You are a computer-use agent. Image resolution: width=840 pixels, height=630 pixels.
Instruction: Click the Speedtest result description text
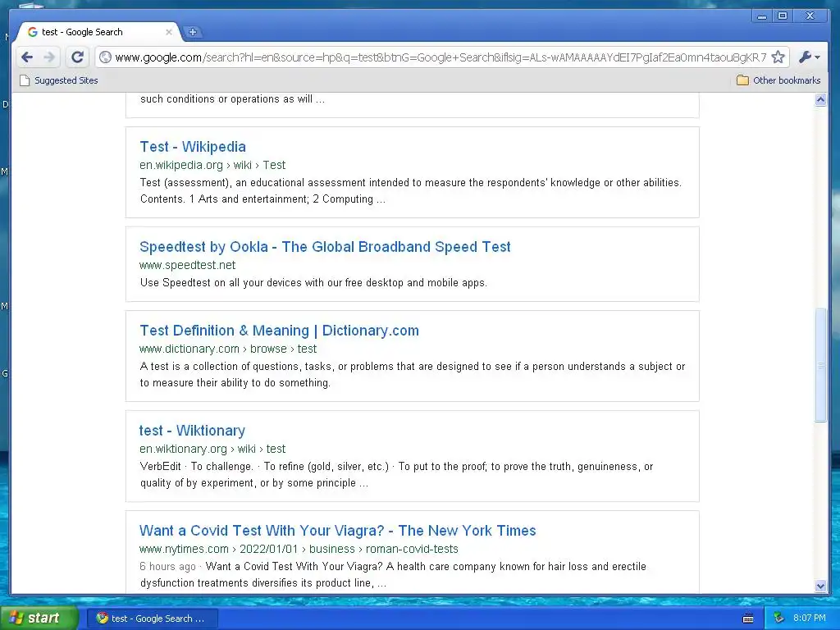tap(313, 283)
